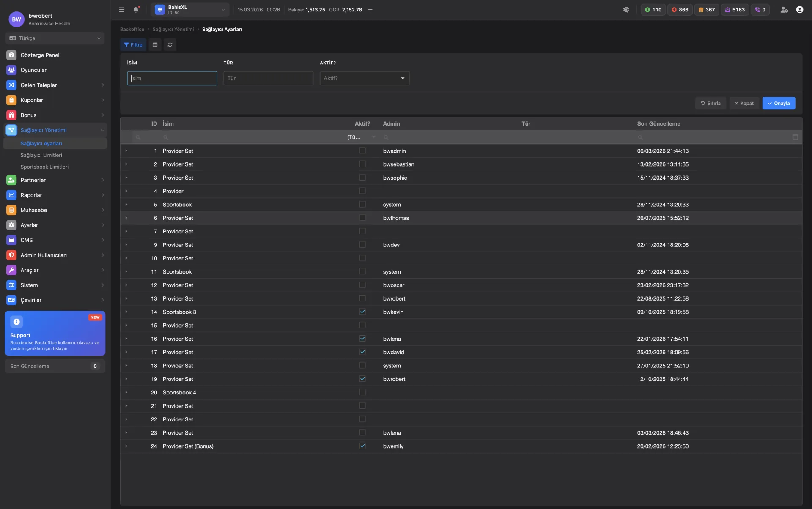Open the Support help card
Viewport: 812px width, 509px height.
pyautogui.click(x=55, y=334)
